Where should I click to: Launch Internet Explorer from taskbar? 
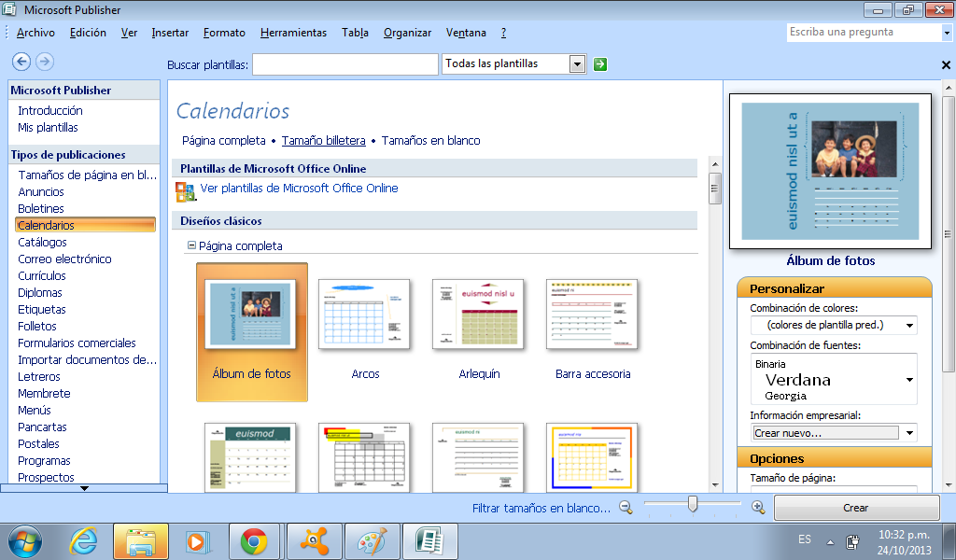pyautogui.click(x=83, y=541)
